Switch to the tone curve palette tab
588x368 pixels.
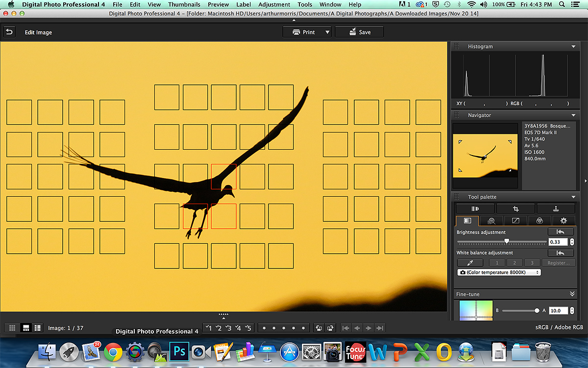pos(515,221)
